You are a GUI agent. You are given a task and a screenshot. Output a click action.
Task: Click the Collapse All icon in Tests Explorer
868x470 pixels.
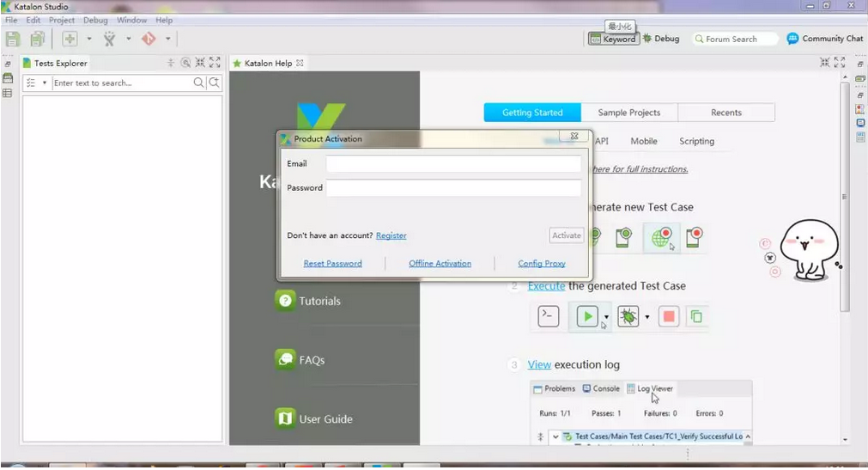tap(171, 63)
